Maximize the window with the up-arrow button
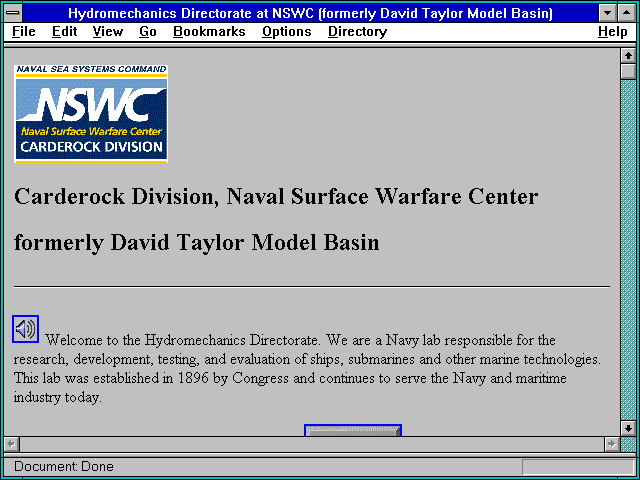The height and width of the screenshot is (480, 640). pyautogui.click(x=626, y=13)
